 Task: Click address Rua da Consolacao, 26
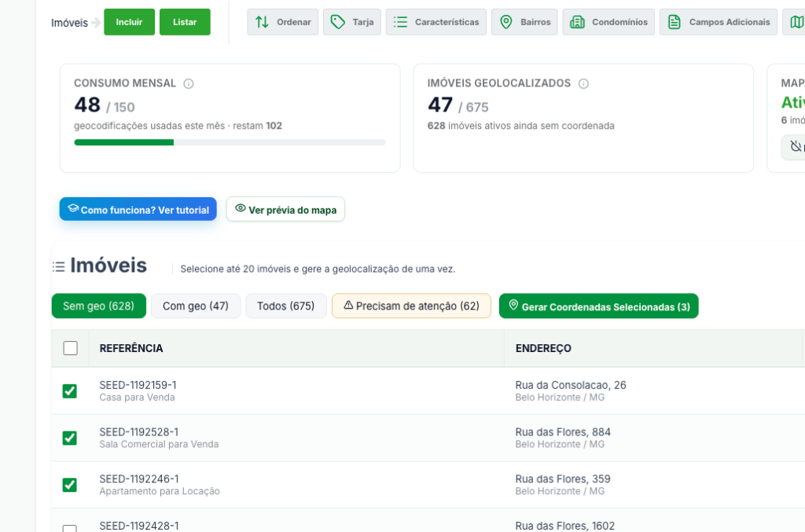(x=571, y=385)
